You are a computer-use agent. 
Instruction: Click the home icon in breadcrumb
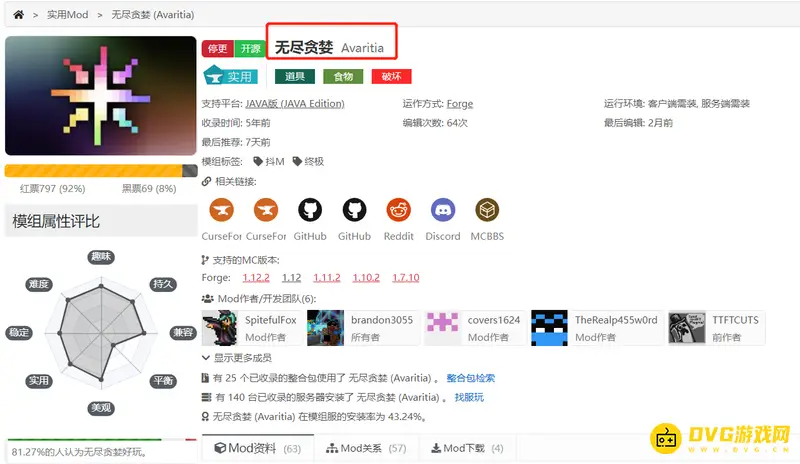(x=18, y=15)
